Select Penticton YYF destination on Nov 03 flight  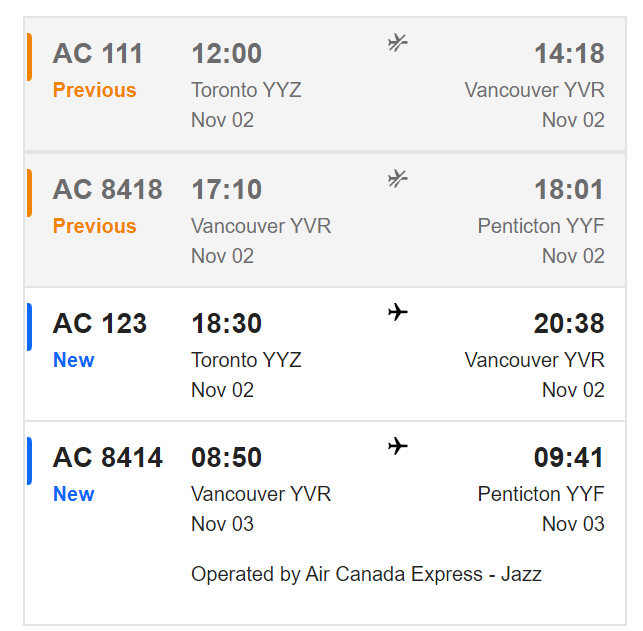tap(541, 494)
